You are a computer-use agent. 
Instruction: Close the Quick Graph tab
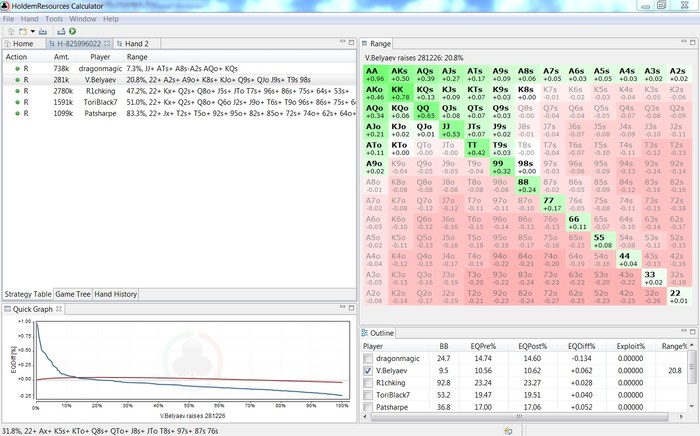[58, 309]
